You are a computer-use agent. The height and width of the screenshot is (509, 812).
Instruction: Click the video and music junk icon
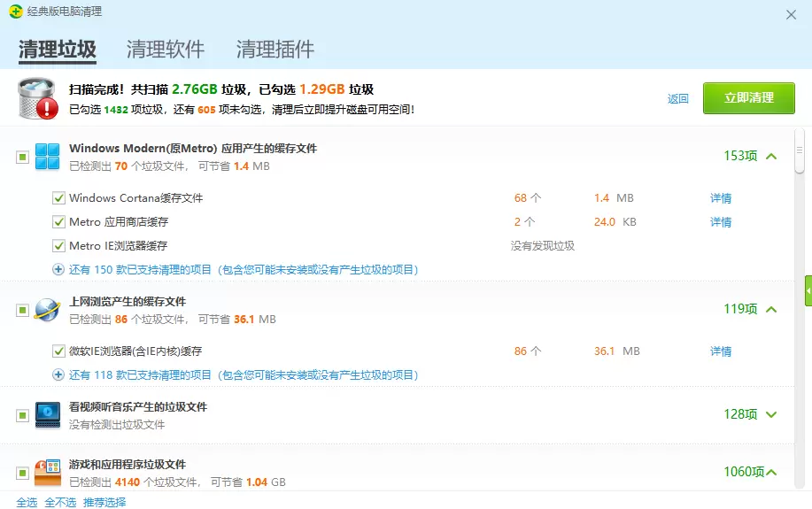48,415
